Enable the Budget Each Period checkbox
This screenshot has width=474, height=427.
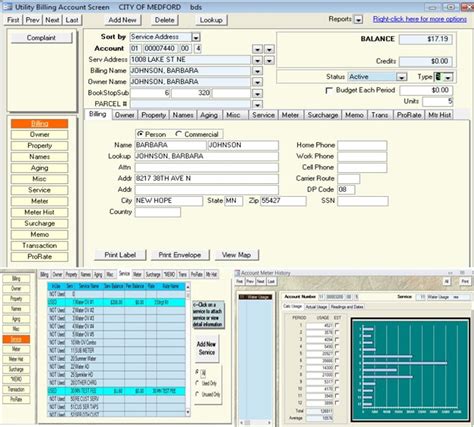pos(329,90)
